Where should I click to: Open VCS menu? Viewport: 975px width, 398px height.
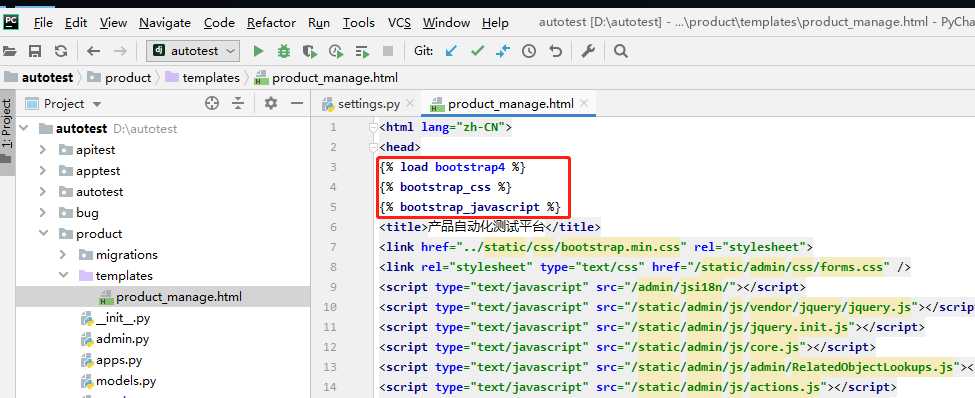[x=399, y=23]
